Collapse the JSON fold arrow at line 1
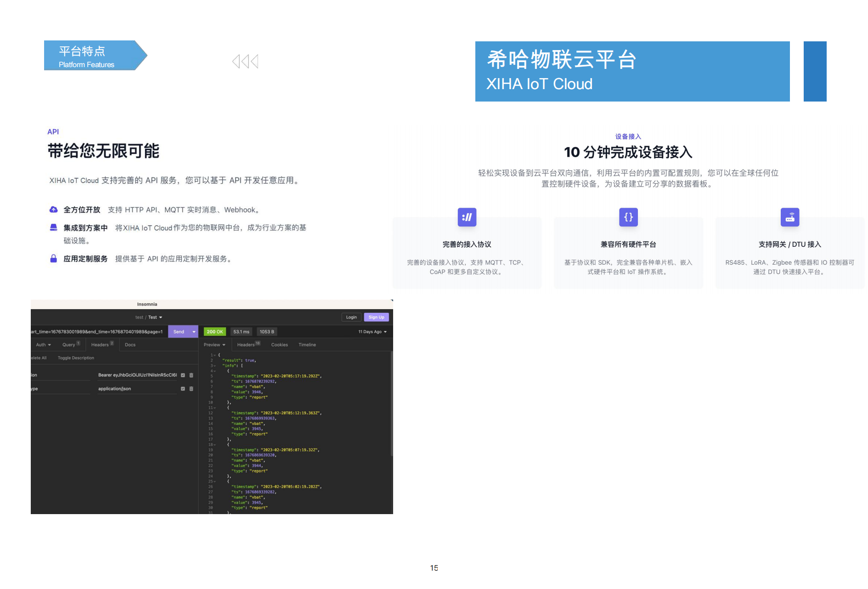Screen dimensions: 868x589 214,355
